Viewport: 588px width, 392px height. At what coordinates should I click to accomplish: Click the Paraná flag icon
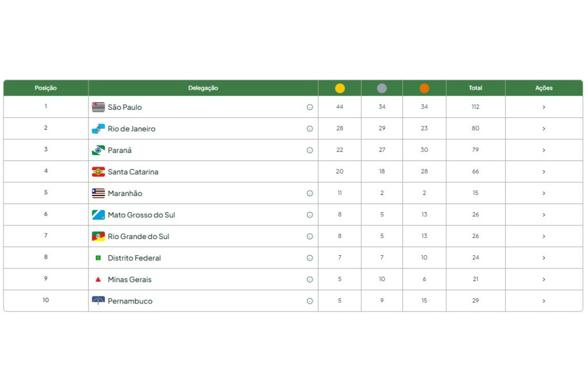[98, 150]
